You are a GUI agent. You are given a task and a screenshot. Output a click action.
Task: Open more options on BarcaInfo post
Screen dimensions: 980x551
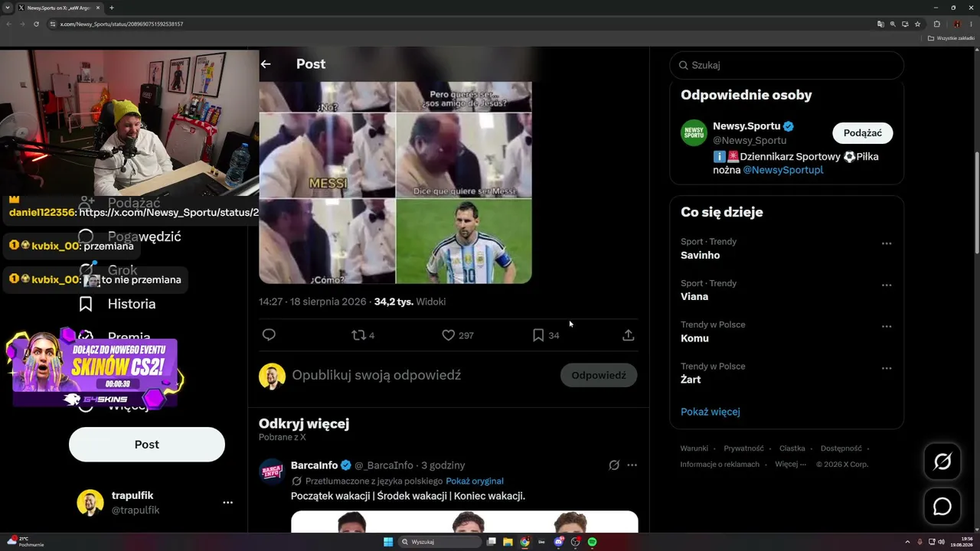(632, 465)
